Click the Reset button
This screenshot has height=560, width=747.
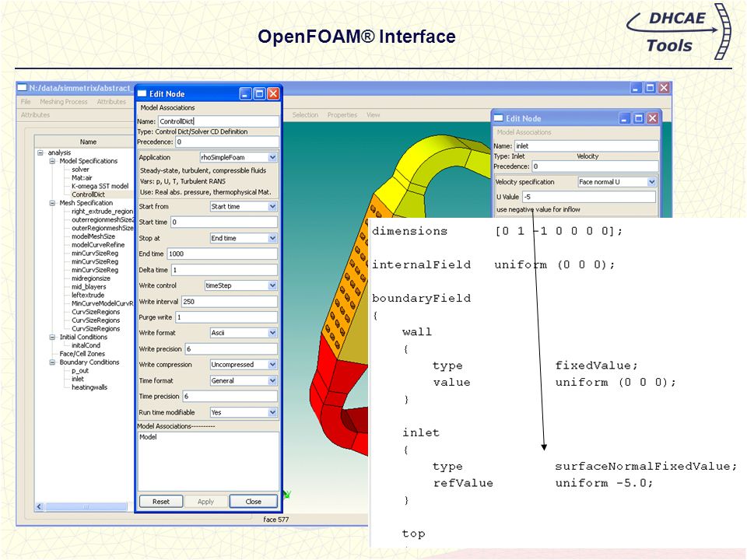pyautogui.click(x=161, y=502)
